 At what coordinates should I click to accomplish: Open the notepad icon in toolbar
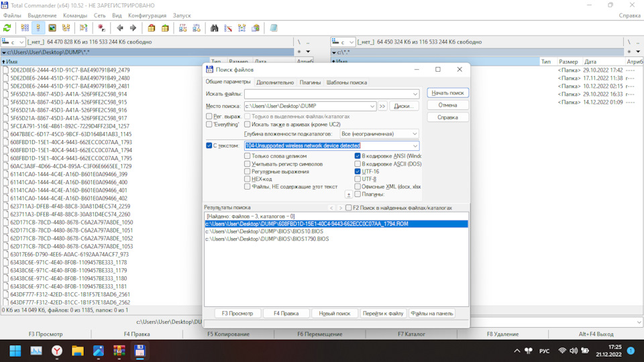(274, 28)
